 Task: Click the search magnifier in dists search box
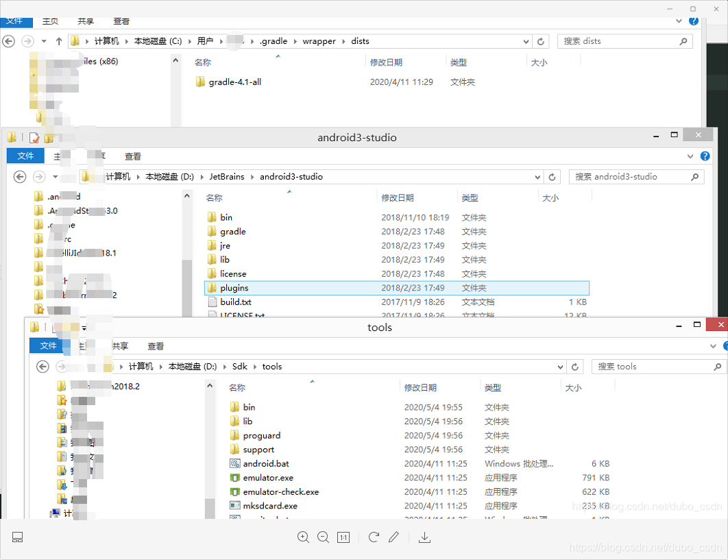click(683, 41)
